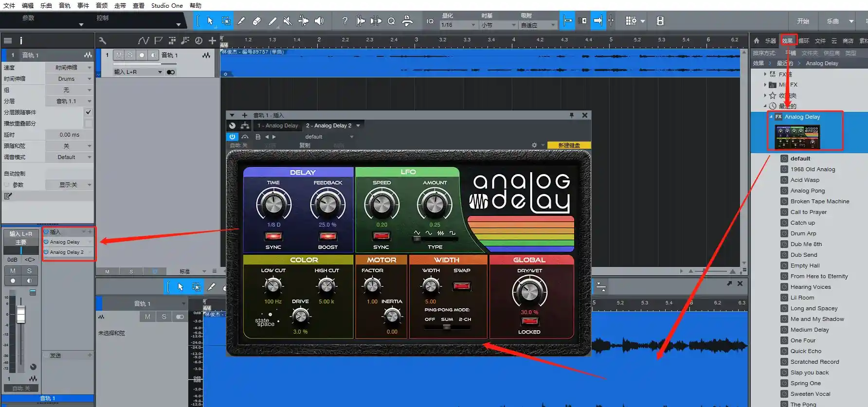
Task: Adjust the DRY/WET knob in Global section
Action: coord(529,292)
